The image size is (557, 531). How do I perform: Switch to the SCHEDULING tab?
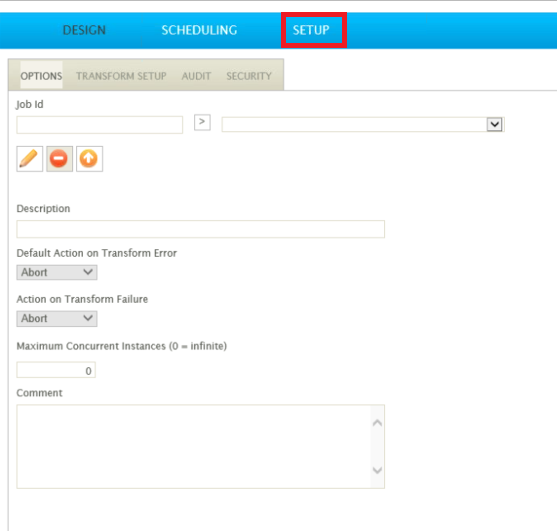[x=199, y=30]
